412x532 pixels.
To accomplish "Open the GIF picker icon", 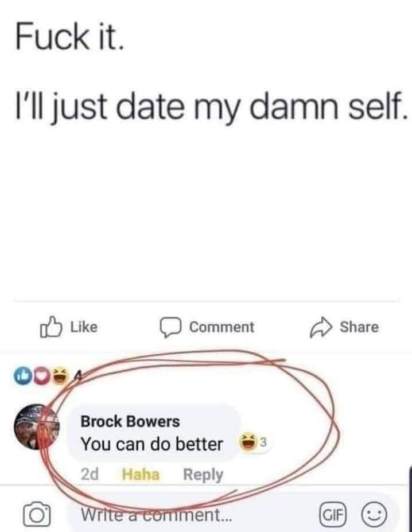I will [333, 515].
